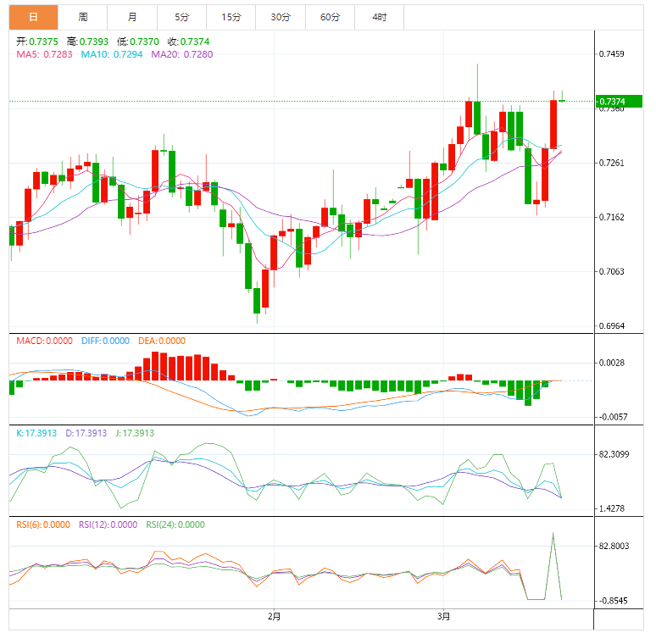
Task: Click the 0.7063 price axis label
Action: [x=611, y=271]
